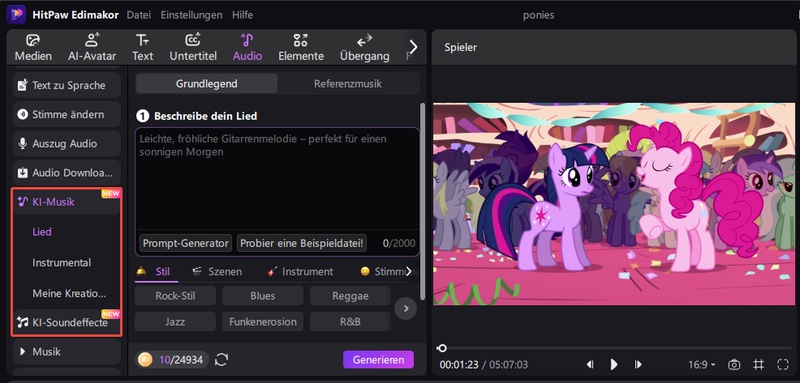Image resolution: width=800 pixels, height=383 pixels.
Task: Collapse the KI-Musik section
Action: click(x=67, y=202)
